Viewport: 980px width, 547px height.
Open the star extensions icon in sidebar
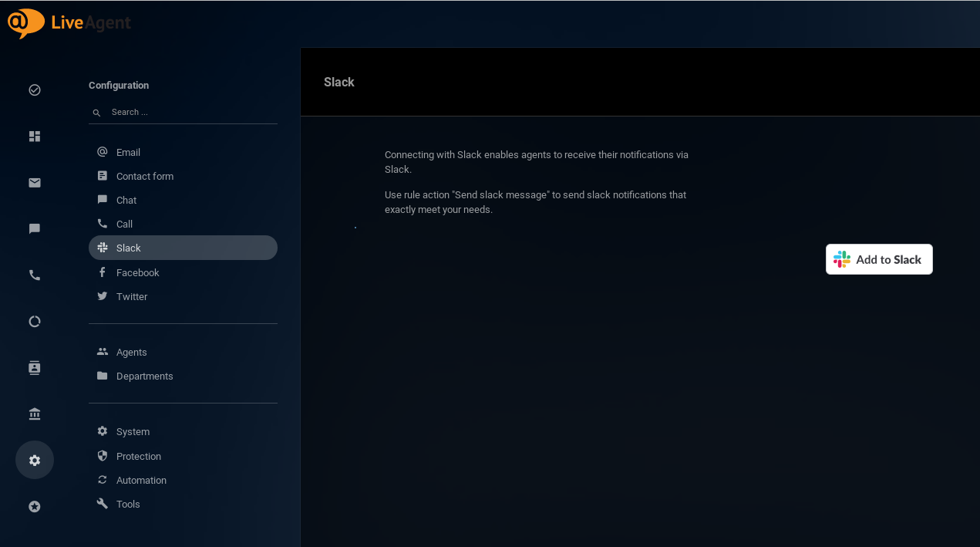point(35,507)
